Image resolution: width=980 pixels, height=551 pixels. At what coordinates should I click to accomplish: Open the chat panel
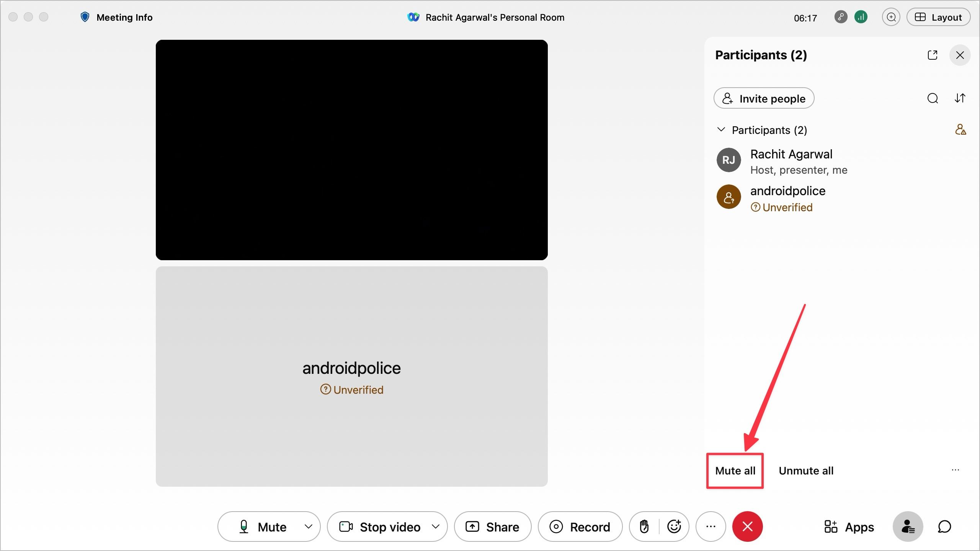click(944, 527)
